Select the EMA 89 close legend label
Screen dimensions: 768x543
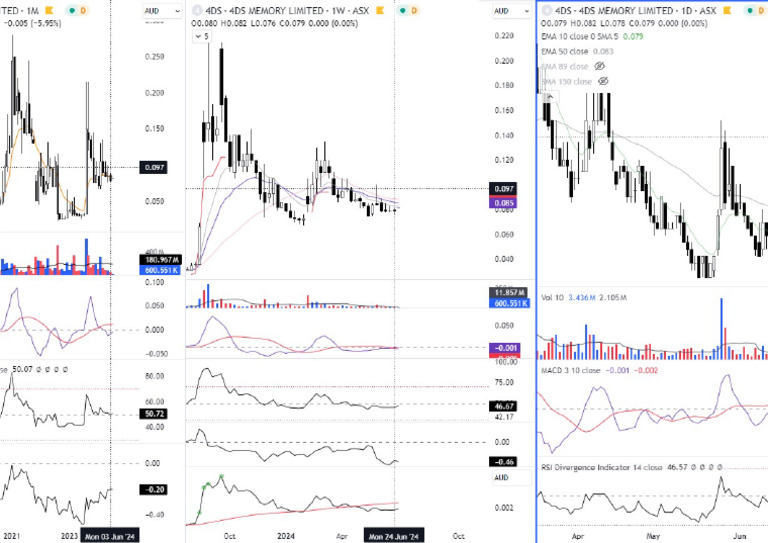565,66
